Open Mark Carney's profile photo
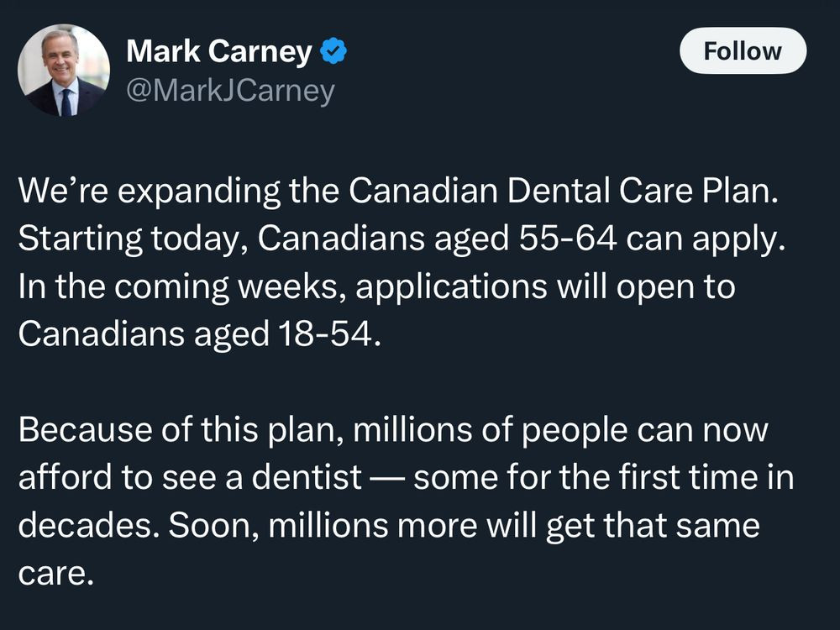The image size is (840, 630). click(x=64, y=71)
